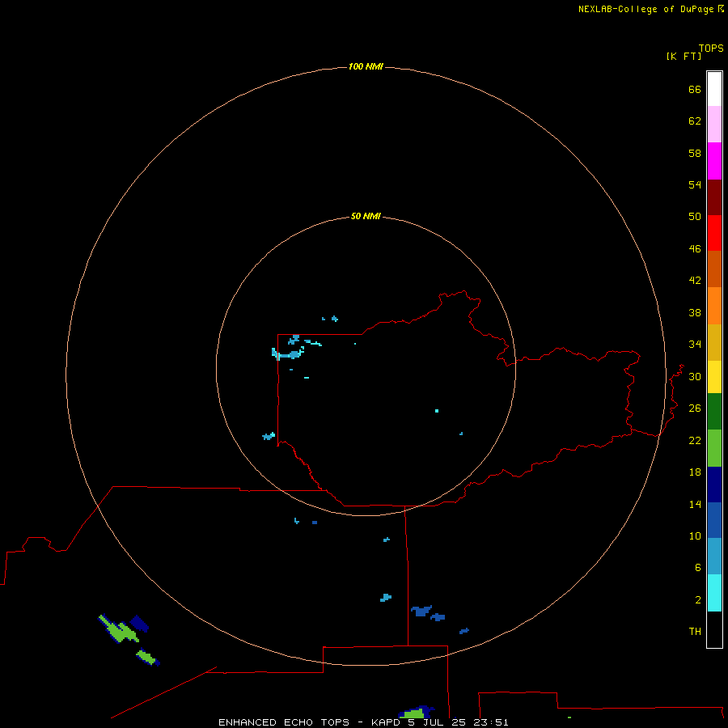The height and width of the screenshot is (728, 728).
Task: Click the '38' legend value
Action: [x=695, y=312]
